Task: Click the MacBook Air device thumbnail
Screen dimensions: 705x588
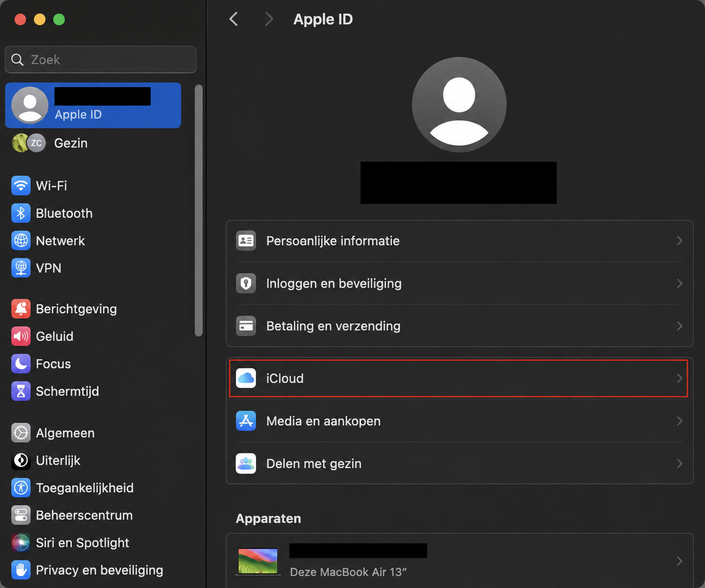Action: (x=258, y=561)
